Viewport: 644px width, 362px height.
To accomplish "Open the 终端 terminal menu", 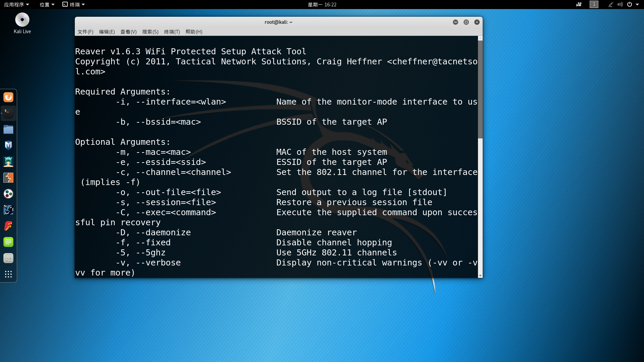I will 172,32.
